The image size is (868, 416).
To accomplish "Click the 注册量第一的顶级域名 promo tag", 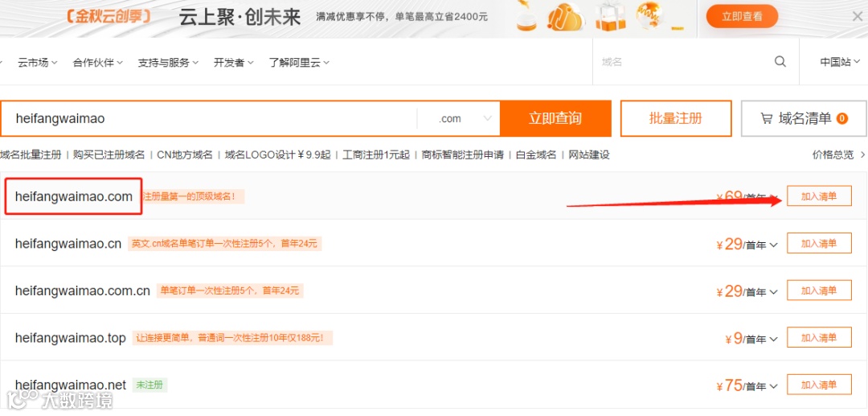I will pos(192,196).
